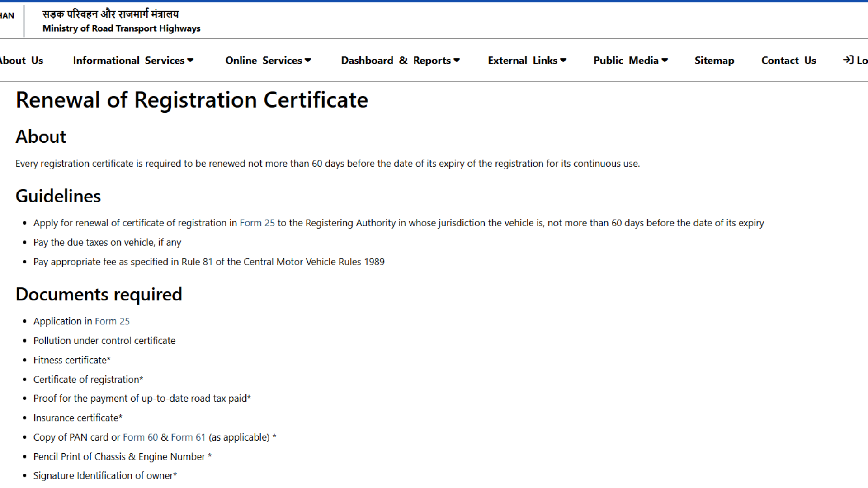
Task: Click the External Links menu label
Action: pos(522,61)
